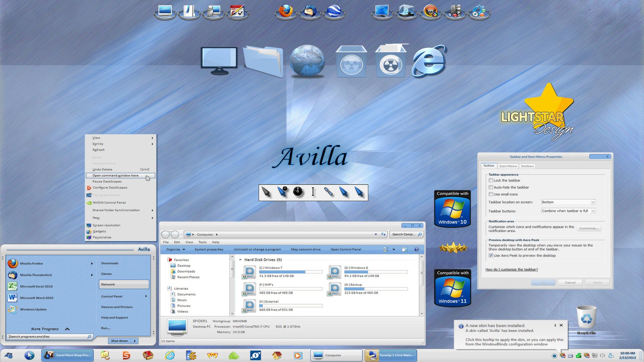Viewport: 644px width, 362px height.
Task: Check Use small icons option
Action: tap(491, 194)
